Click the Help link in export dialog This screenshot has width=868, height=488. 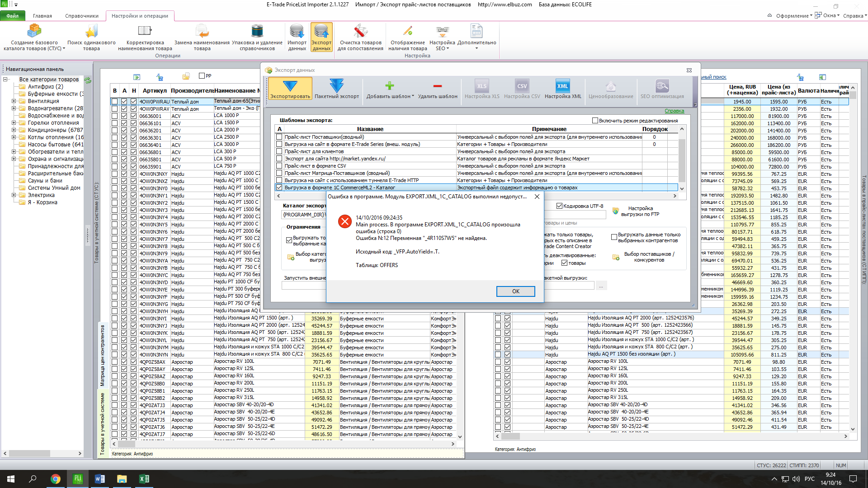point(674,111)
